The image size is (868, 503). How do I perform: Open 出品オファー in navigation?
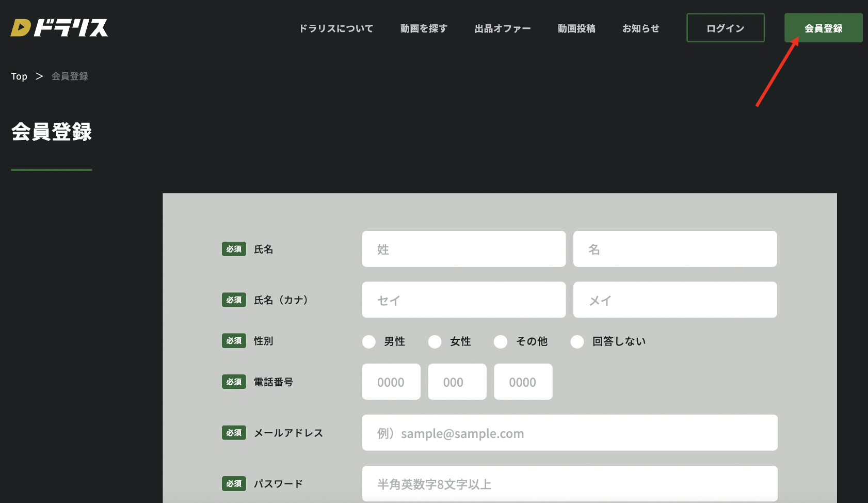point(502,28)
